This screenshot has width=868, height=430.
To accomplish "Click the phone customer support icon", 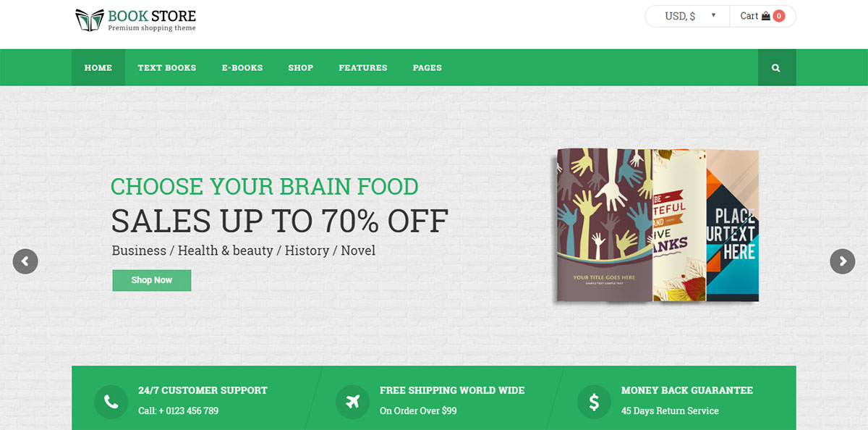I will [111, 402].
